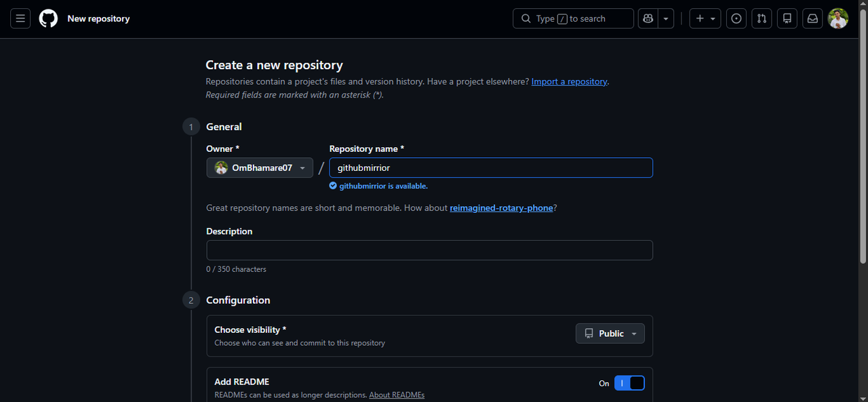The width and height of the screenshot is (868, 402).
Task: Open the Public visibility dropdown
Action: [x=610, y=334]
